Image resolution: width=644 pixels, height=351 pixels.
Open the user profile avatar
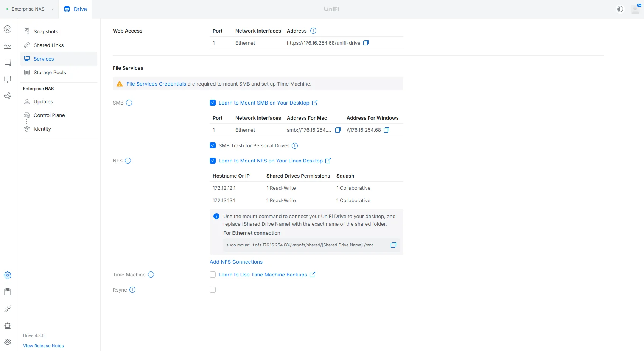coord(636,9)
